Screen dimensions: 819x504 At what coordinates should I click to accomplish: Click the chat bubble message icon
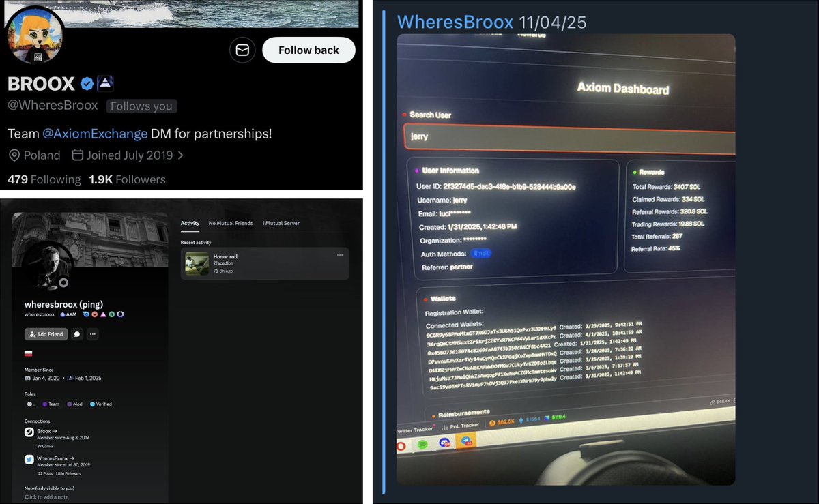(x=77, y=334)
